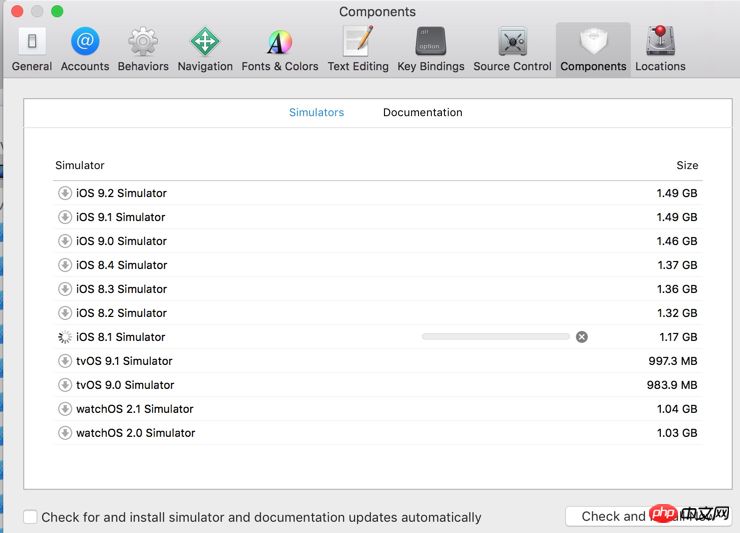The image size is (740, 533).
Task: Click the iOS 8.1 download progress bar
Action: [496, 337]
